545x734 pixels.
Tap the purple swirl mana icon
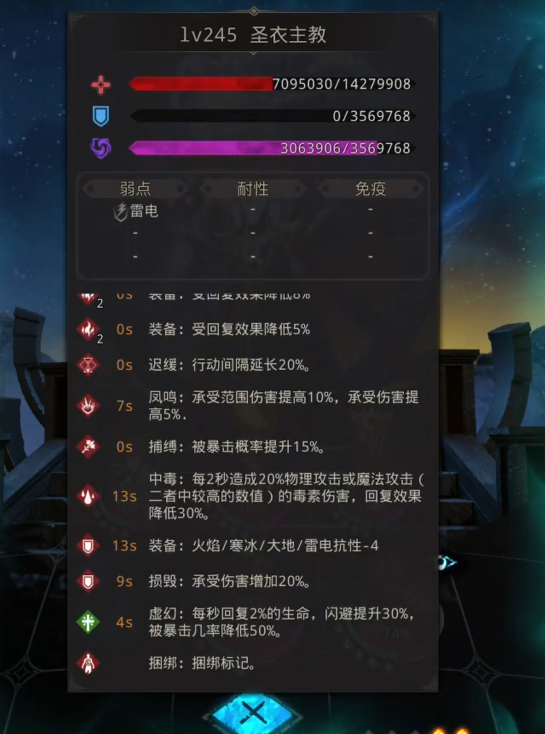(101, 148)
